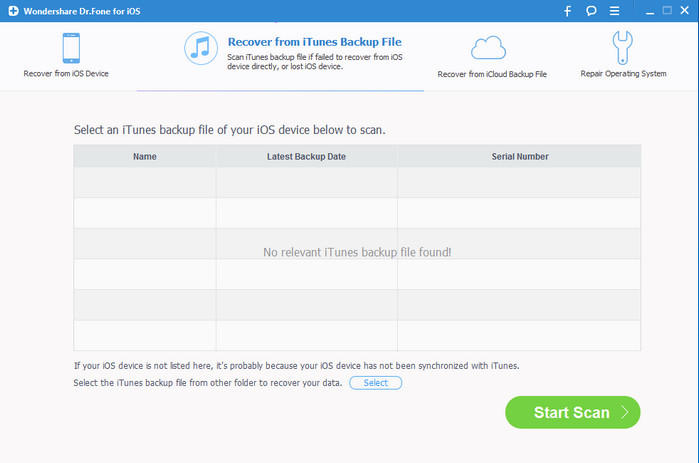
Task: Click 'Wondershare Dr.Fone for iOS' title text
Action: [x=82, y=11]
